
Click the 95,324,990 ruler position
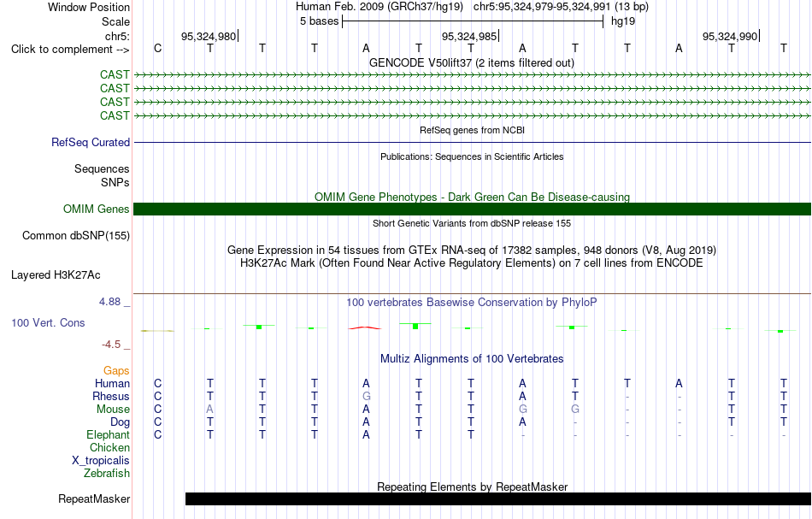click(730, 36)
